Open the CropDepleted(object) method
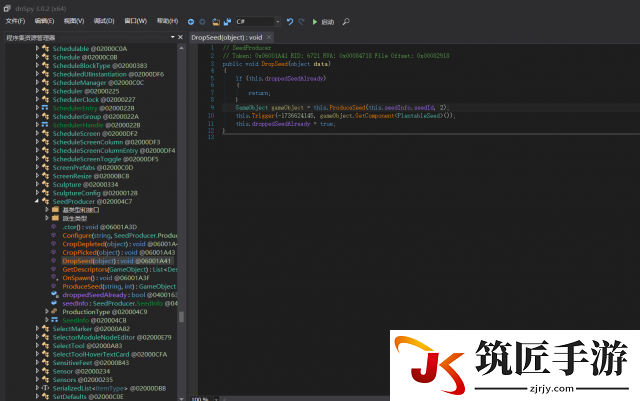Image resolution: width=640 pixels, height=401 pixels. [x=120, y=244]
